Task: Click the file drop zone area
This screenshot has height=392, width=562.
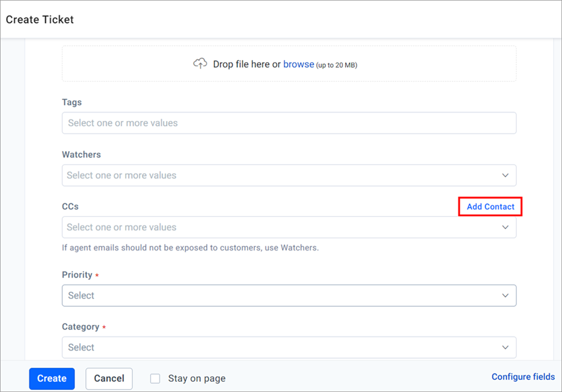Action: pyautogui.click(x=289, y=64)
